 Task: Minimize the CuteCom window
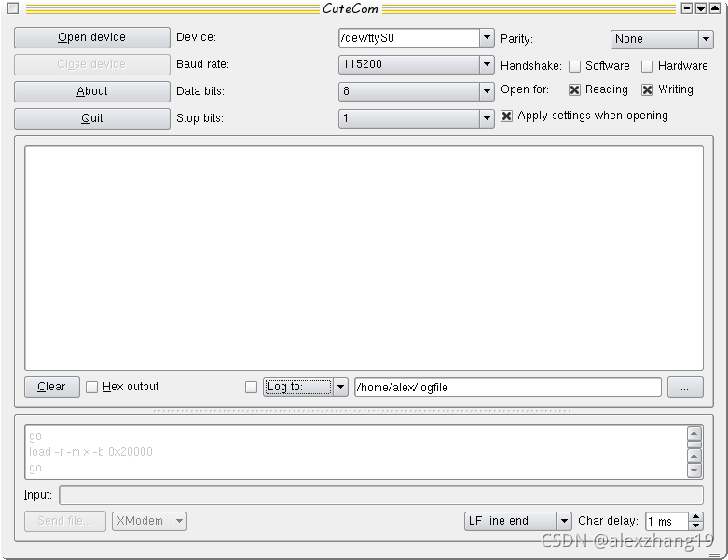687,8
